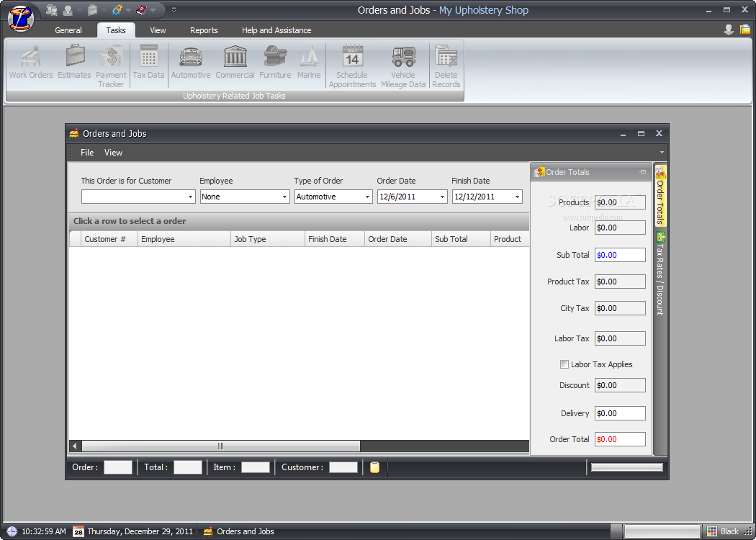Toggle the Labor Tax Applies checkbox
The width and height of the screenshot is (756, 540).
coord(564,364)
